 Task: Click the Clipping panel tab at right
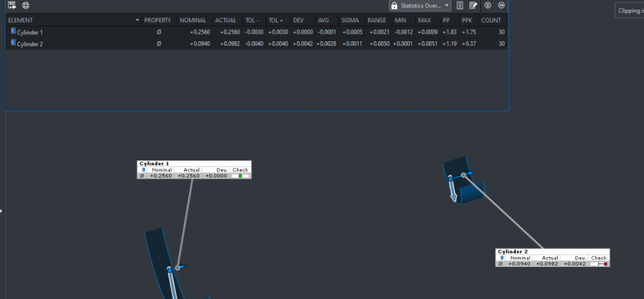[630, 11]
